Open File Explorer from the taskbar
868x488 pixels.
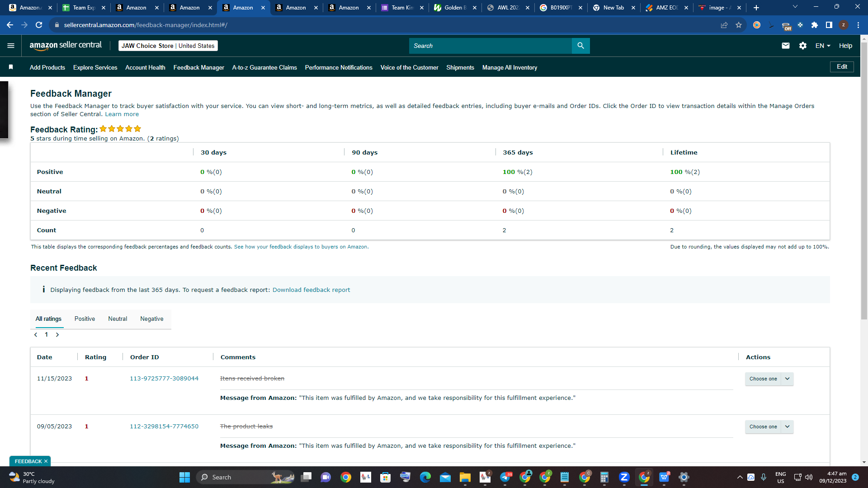pos(465,477)
